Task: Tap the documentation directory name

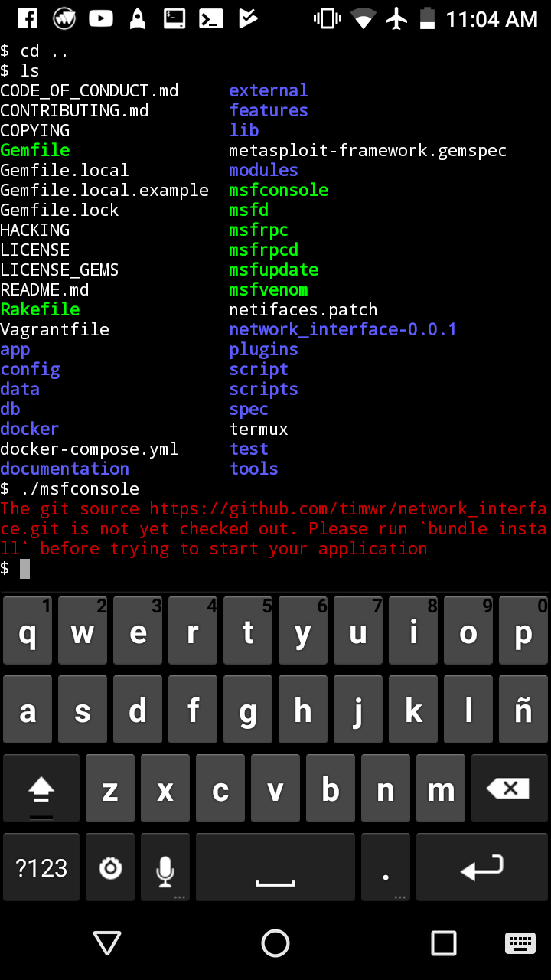Action: 64,469
